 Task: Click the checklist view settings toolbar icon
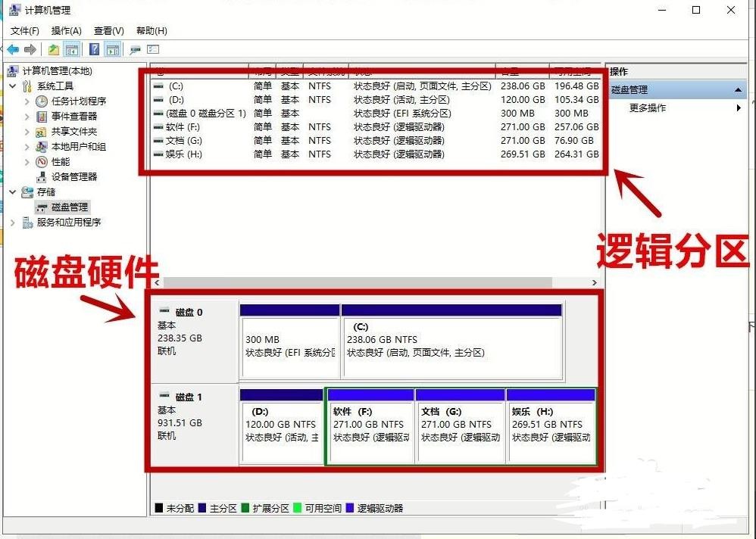153,49
